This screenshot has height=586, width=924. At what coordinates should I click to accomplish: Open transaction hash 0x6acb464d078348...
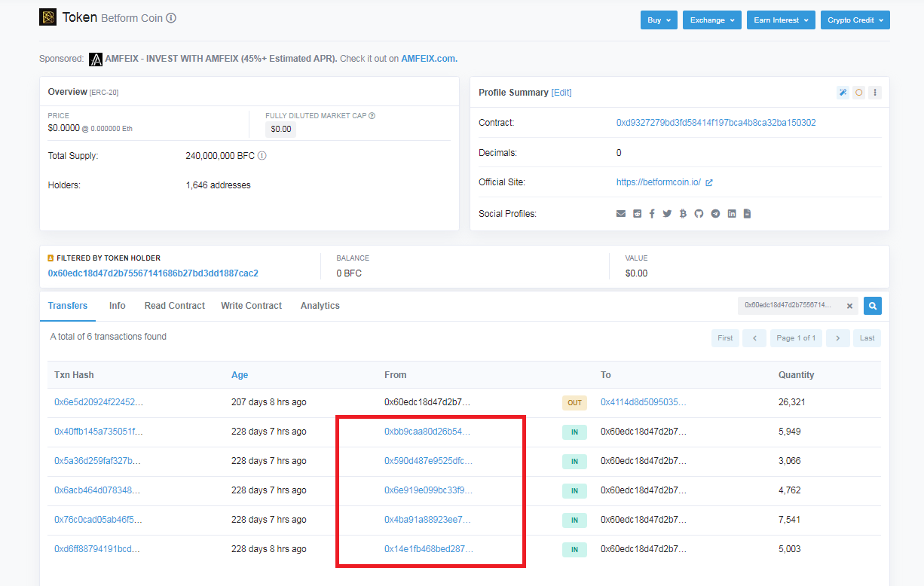pyautogui.click(x=97, y=490)
